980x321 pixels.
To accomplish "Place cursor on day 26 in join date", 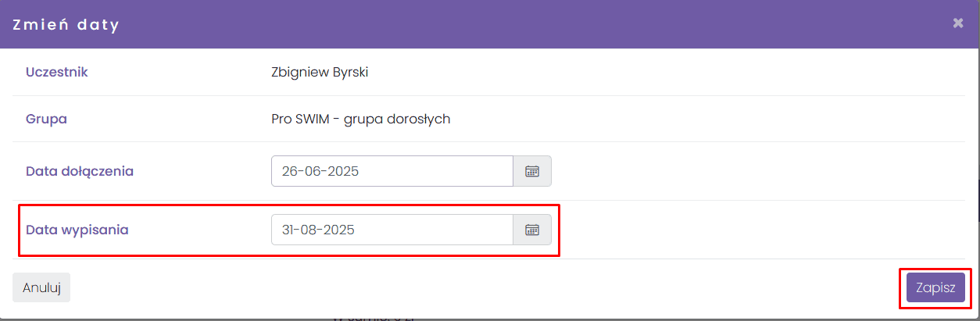I will tap(289, 171).
